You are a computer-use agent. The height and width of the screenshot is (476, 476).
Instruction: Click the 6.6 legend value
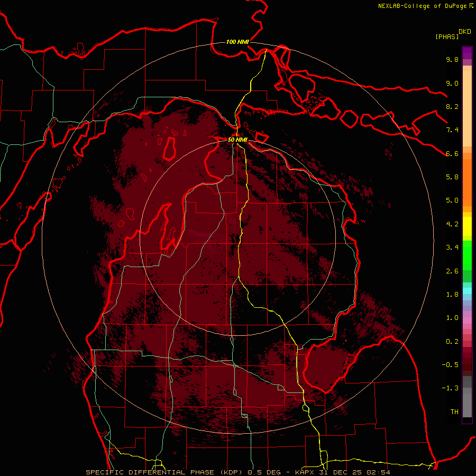[x=452, y=153]
